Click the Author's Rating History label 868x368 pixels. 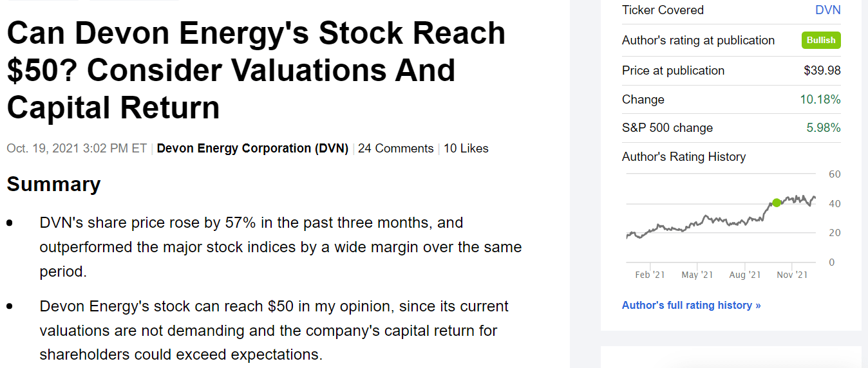pyautogui.click(x=684, y=157)
